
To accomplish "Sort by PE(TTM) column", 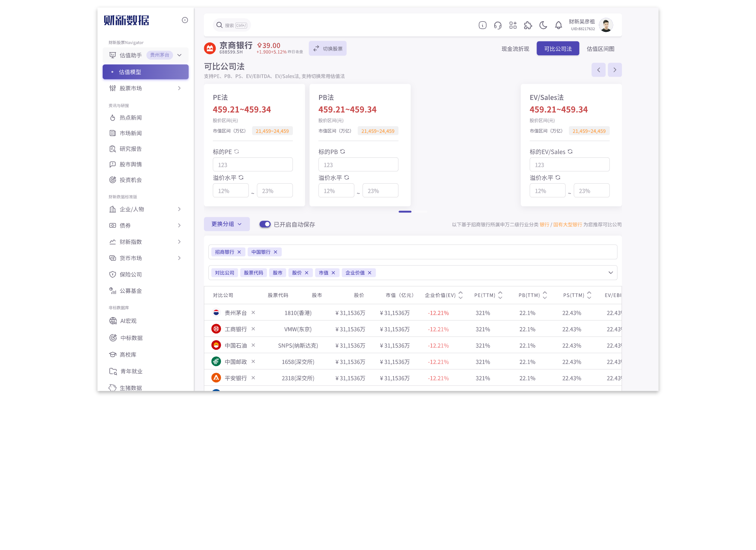I will click(500, 295).
